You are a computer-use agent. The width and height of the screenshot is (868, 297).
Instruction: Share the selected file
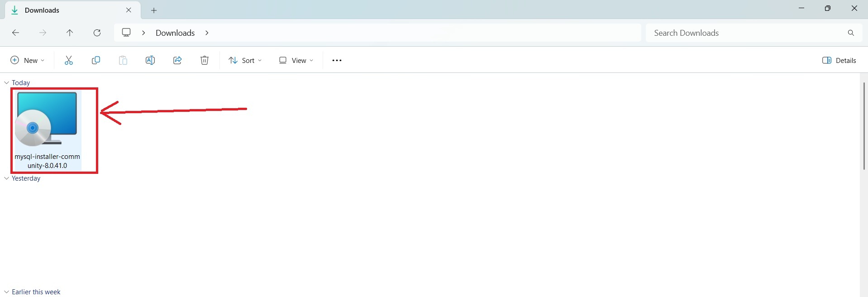click(x=177, y=60)
